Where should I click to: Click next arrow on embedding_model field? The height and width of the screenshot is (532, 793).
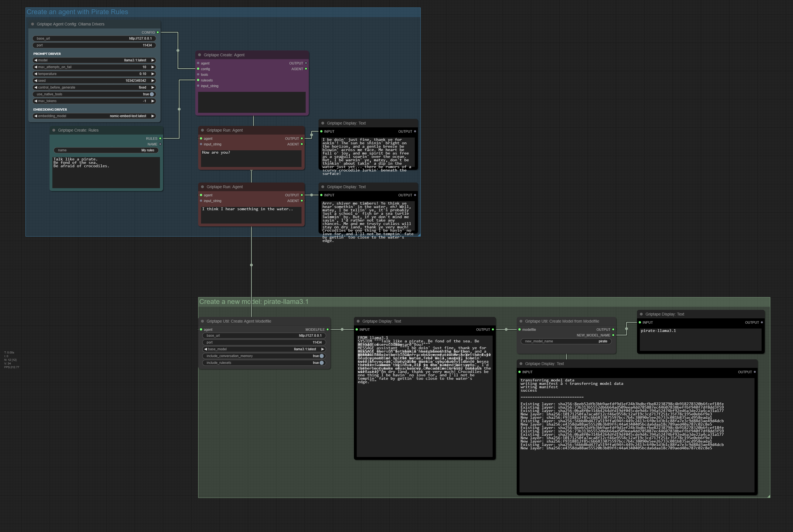tap(153, 116)
